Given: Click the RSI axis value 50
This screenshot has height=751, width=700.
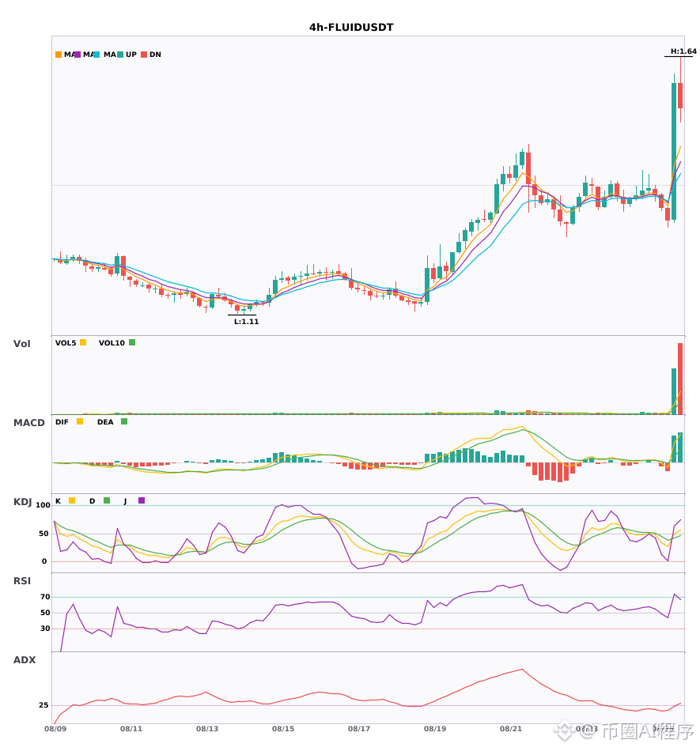Looking at the screenshot, I should click(45, 613).
